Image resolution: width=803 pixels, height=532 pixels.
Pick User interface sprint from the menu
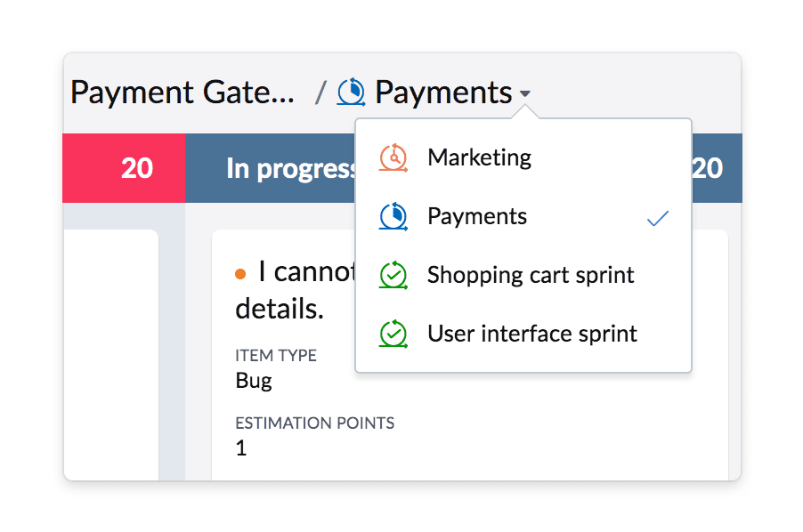(532, 335)
